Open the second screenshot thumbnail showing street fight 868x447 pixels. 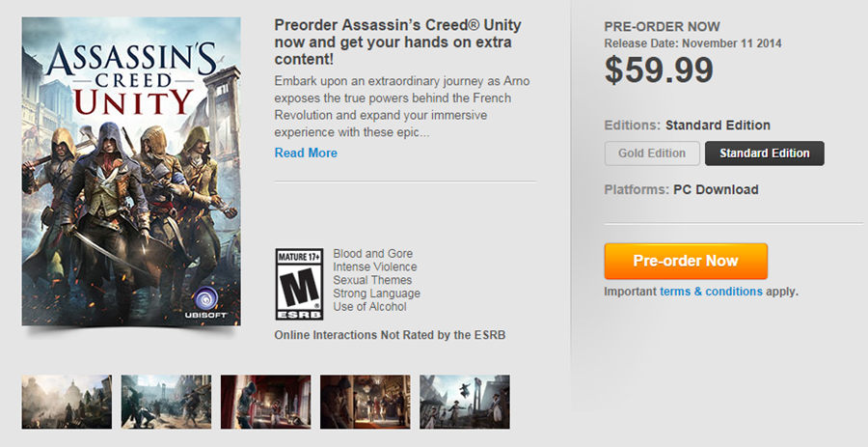(166, 402)
